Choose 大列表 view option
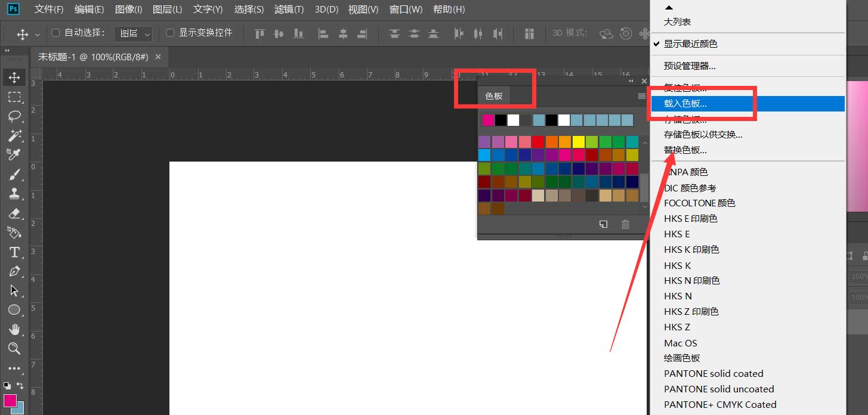The height and width of the screenshot is (415, 868). 747,21
